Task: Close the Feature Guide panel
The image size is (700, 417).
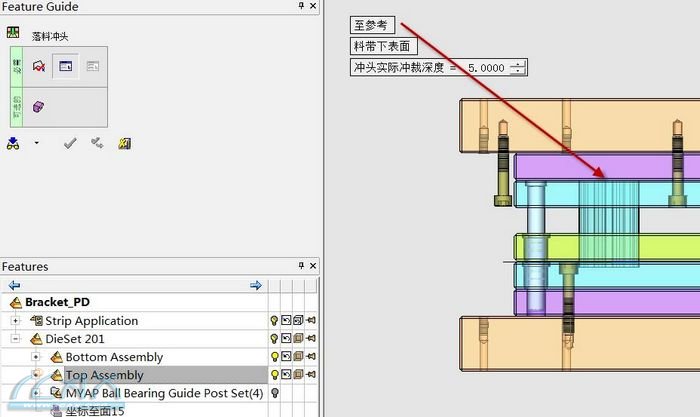Action: pos(313,6)
